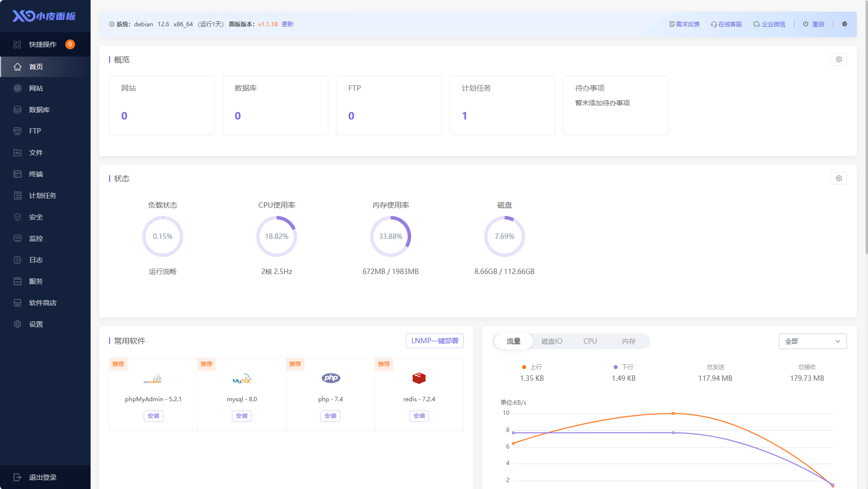Click the dark circle icon in top bar

[845, 24]
